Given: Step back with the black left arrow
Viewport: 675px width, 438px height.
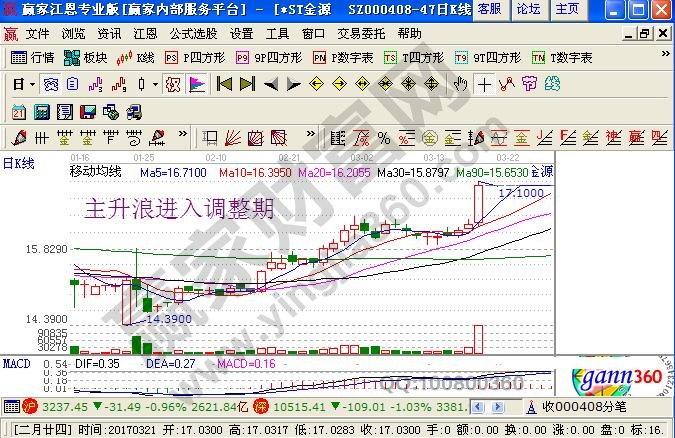Looking at the screenshot, I should pyautogui.click(x=271, y=84).
